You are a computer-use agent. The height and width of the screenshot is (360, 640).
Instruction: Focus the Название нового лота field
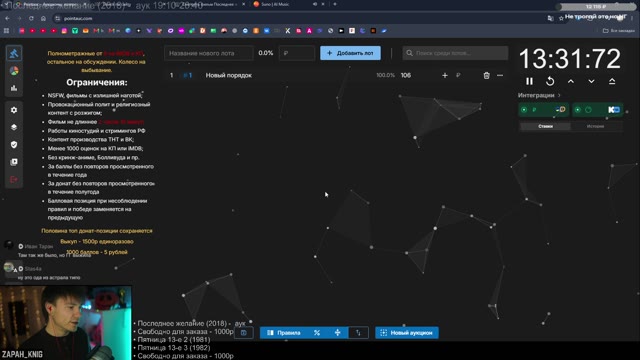point(209,53)
